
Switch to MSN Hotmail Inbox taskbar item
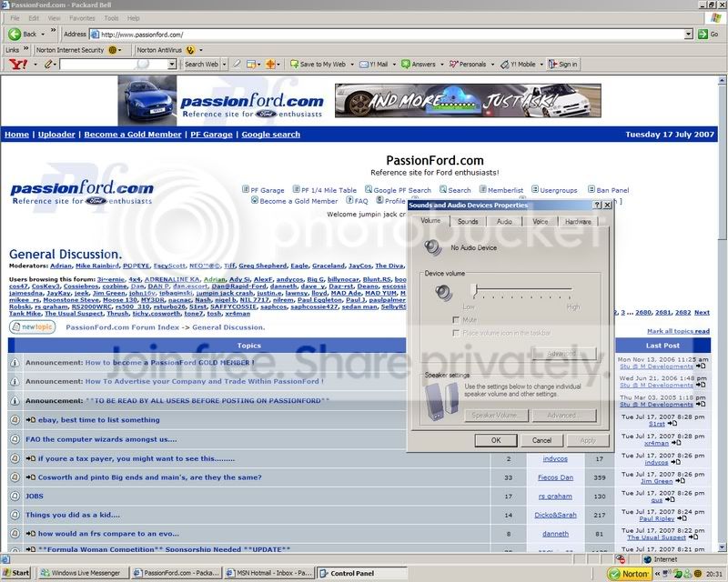pyautogui.click(x=269, y=573)
